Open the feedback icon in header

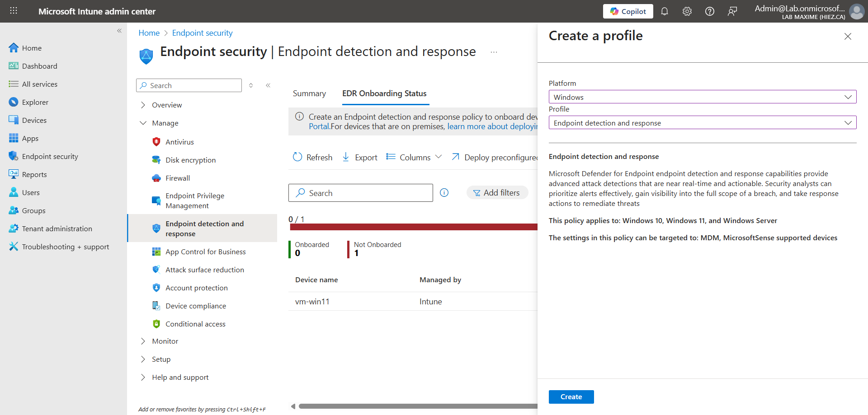[x=732, y=11]
